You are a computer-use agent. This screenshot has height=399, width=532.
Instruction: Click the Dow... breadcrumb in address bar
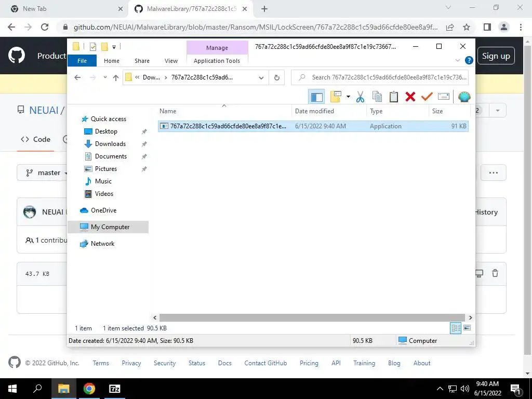(151, 77)
